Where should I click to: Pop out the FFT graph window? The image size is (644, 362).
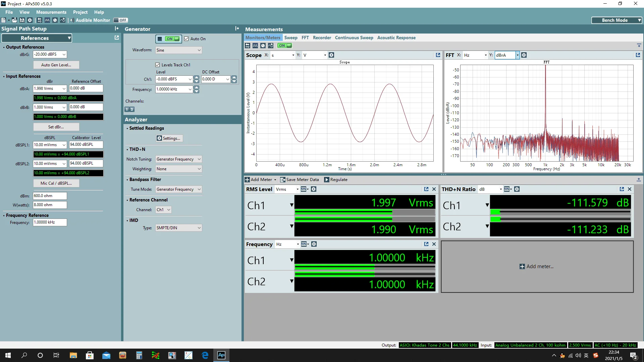click(638, 55)
